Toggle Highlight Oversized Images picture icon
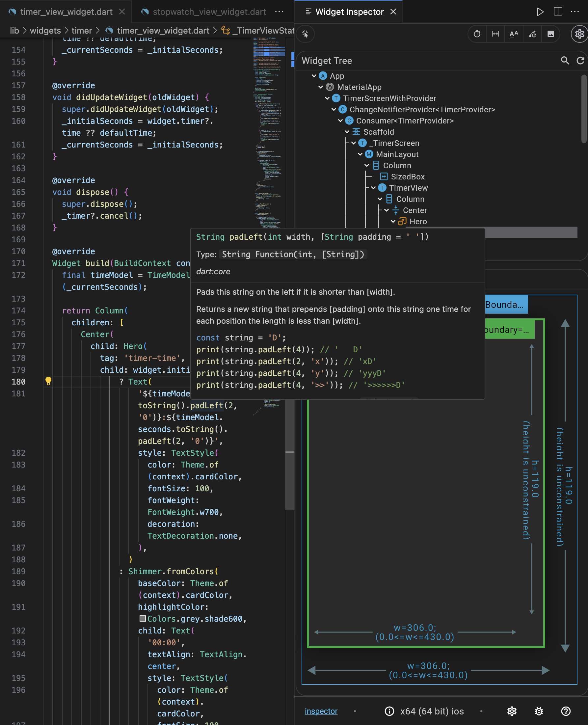Screen dimensions: 588x725 551,34
